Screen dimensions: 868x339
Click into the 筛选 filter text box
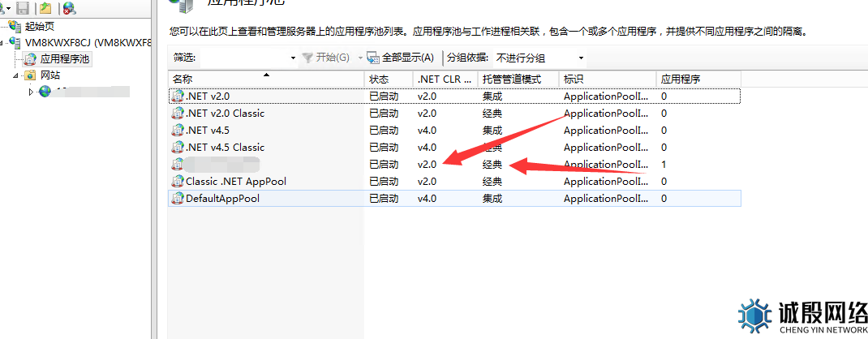pos(244,58)
